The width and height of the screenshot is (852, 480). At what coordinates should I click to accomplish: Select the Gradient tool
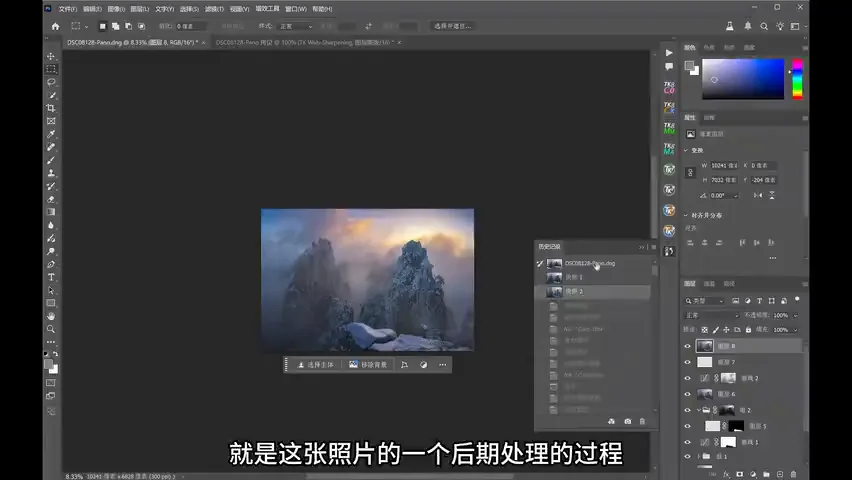[51, 212]
